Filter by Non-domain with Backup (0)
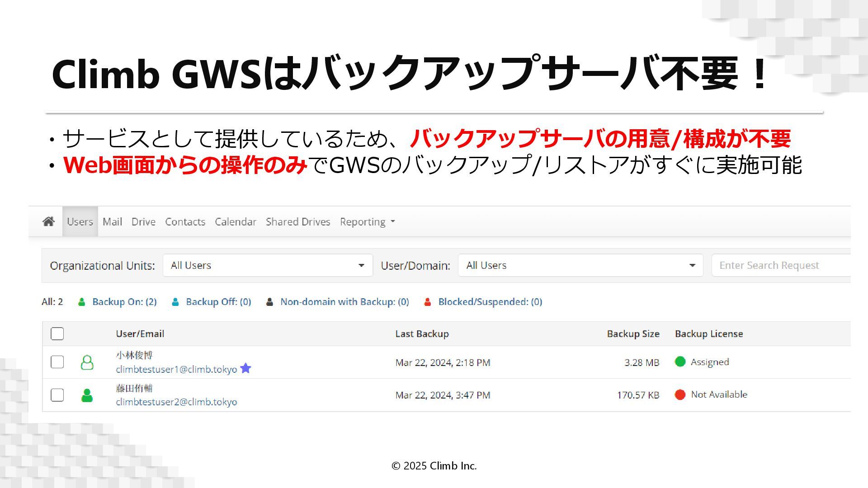This screenshot has height=488, width=868. click(x=344, y=302)
